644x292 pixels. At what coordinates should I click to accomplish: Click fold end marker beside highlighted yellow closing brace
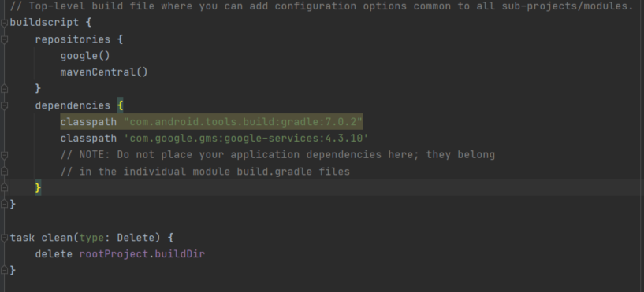[4, 187]
